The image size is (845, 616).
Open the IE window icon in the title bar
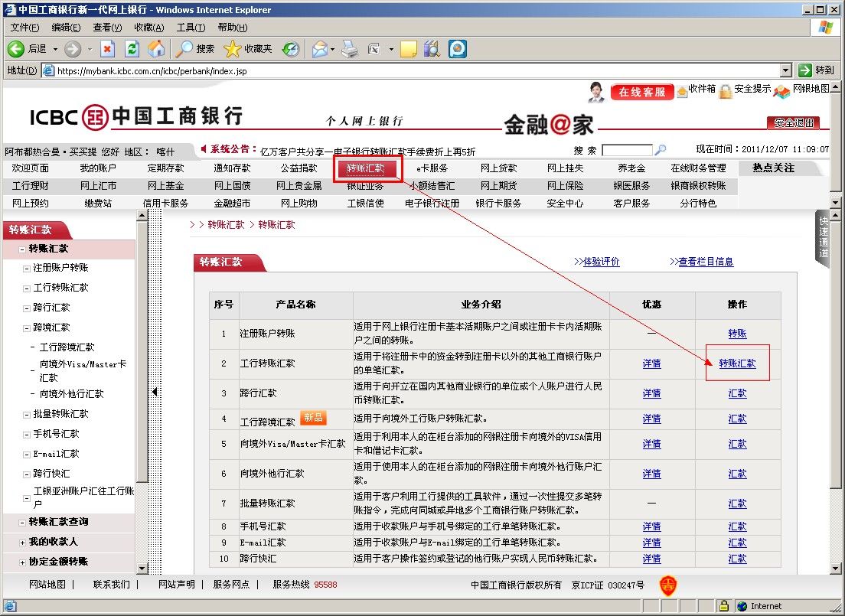click(10, 9)
